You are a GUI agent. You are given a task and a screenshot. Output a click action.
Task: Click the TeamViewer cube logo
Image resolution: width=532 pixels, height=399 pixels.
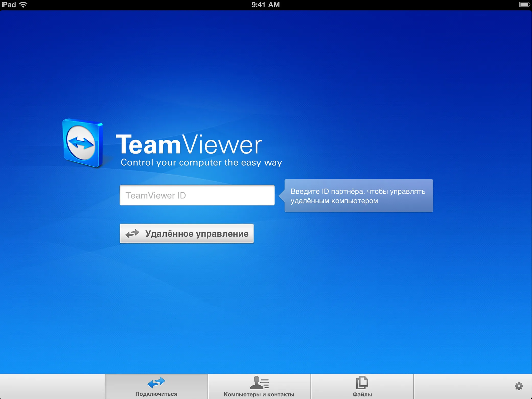82,143
